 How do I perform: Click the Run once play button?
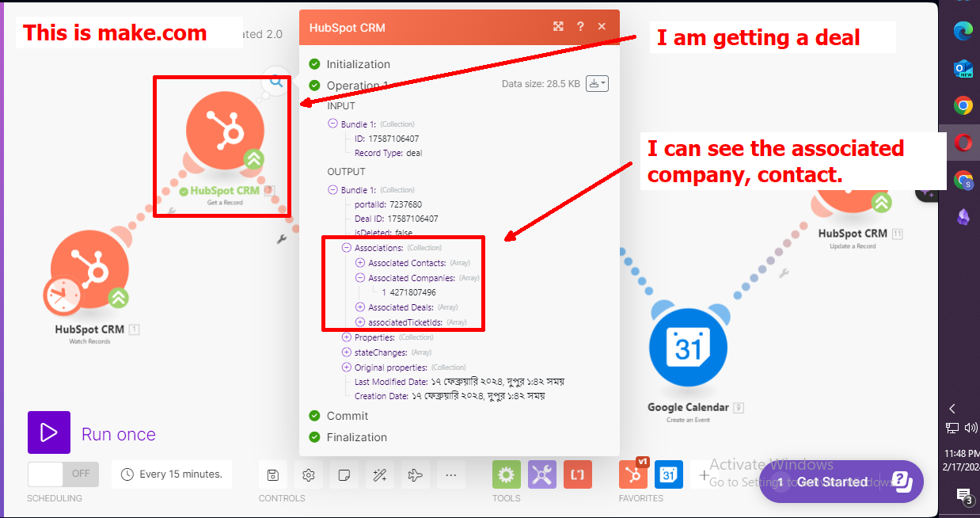[49, 432]
